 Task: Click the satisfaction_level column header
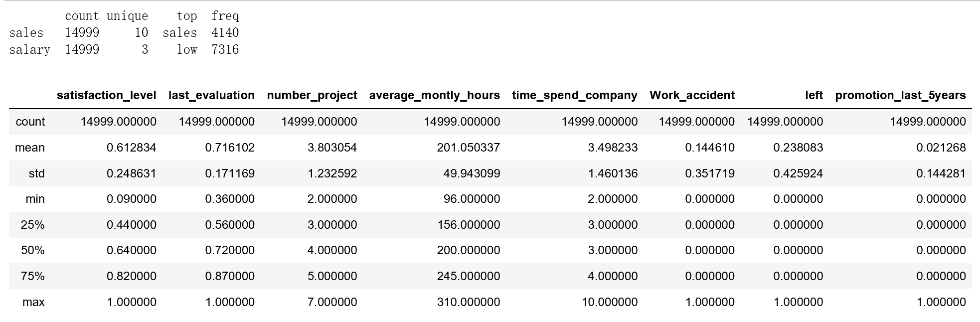click(x=106, y=95)
